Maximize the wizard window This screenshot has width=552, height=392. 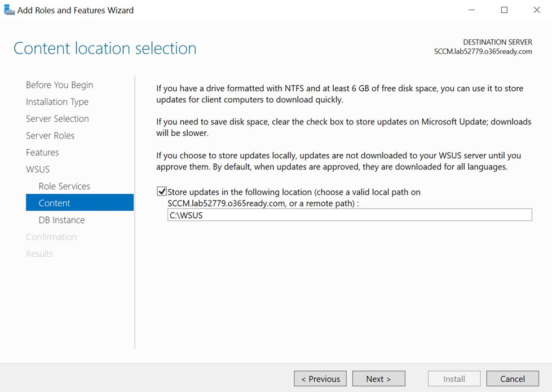coord(504,10)
